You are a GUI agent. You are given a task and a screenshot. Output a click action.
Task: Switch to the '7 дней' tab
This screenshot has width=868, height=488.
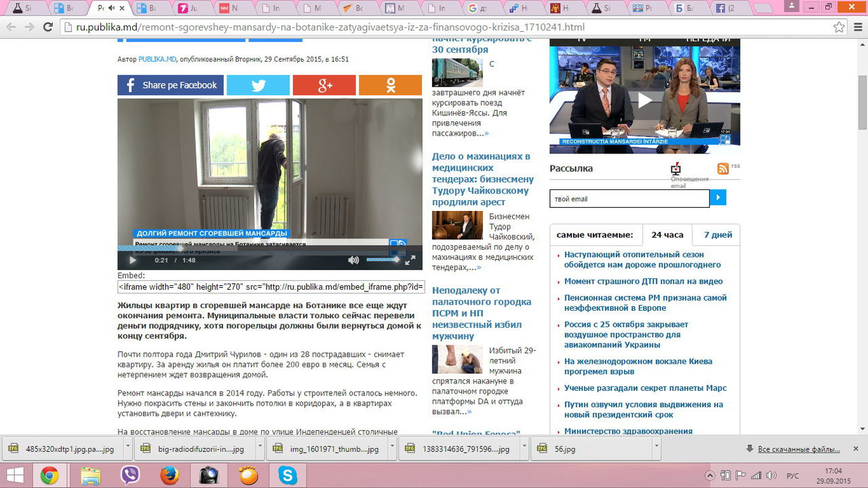(x=717, y=235)
